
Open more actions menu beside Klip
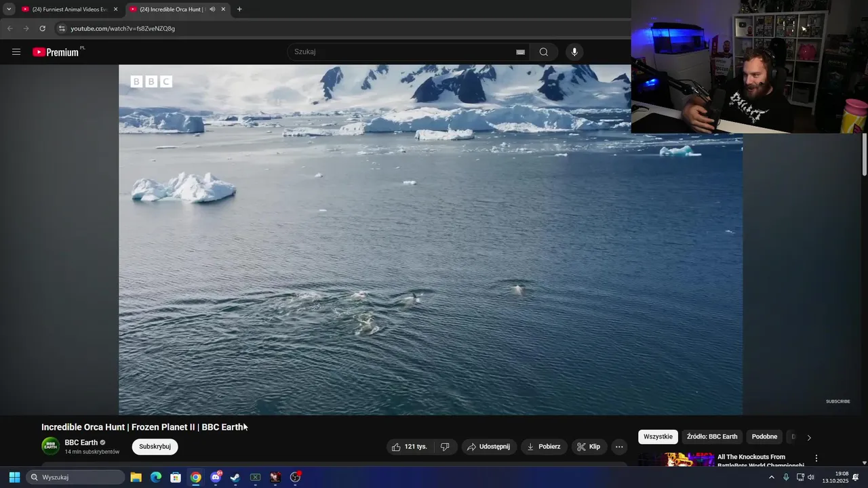619,447
